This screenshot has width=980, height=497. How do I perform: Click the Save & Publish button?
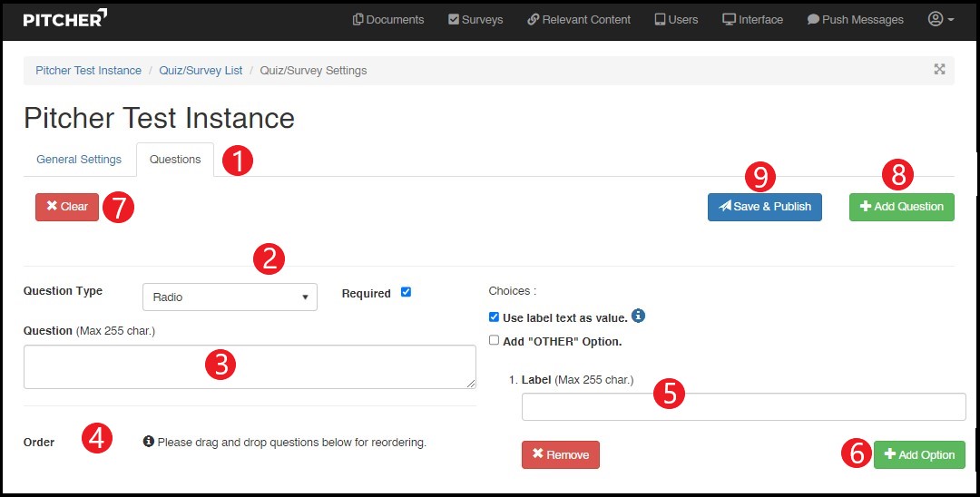pos(764,207)
